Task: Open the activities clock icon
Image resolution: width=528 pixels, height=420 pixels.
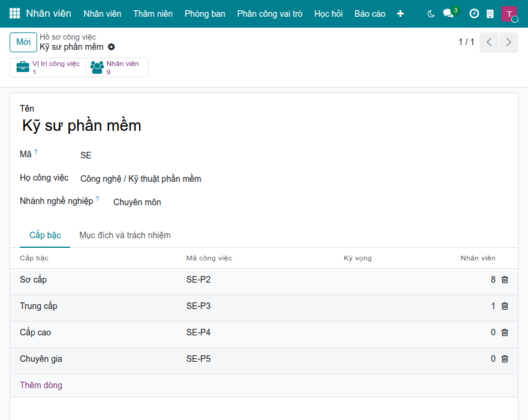Action: pos(474,14)
